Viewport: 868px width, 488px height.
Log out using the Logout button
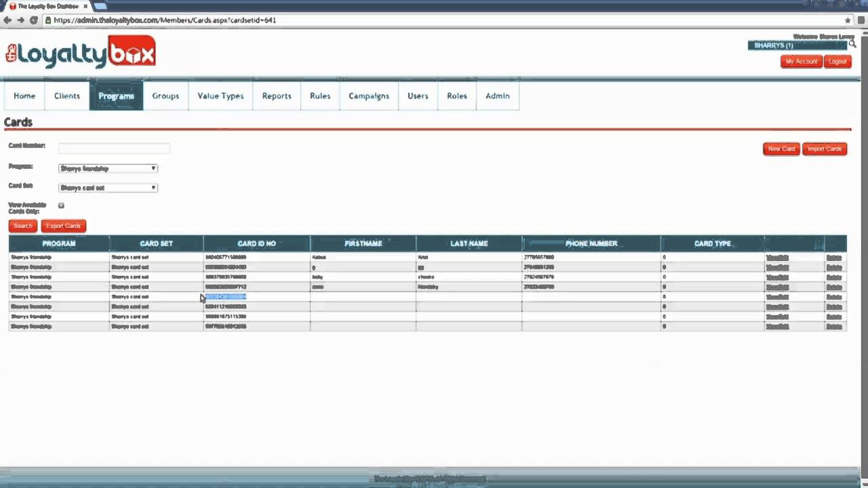tap(837, 62)
